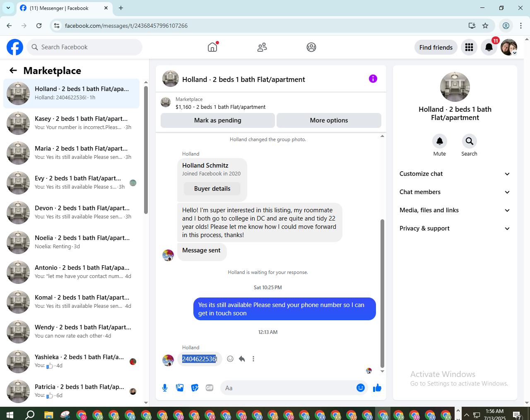Open Noelia's apartment conversation
The image size is (530, 420).
coord(72,242)
